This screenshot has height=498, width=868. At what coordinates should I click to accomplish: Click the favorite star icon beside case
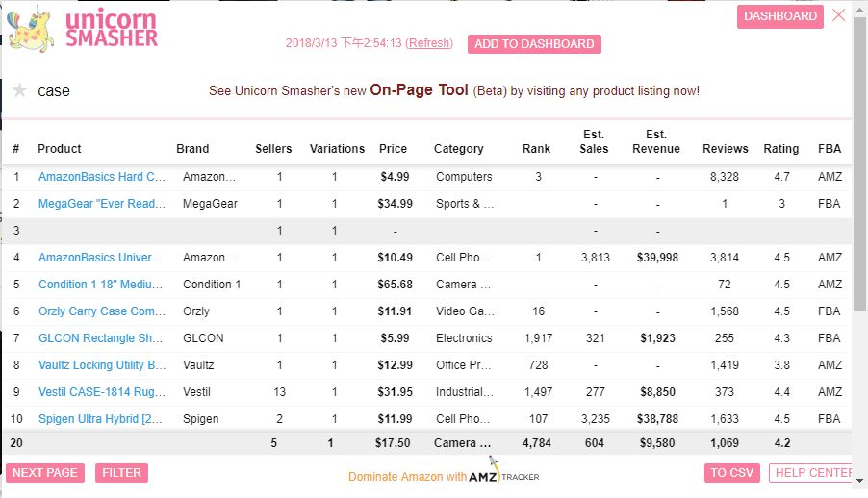click(20, 89)
